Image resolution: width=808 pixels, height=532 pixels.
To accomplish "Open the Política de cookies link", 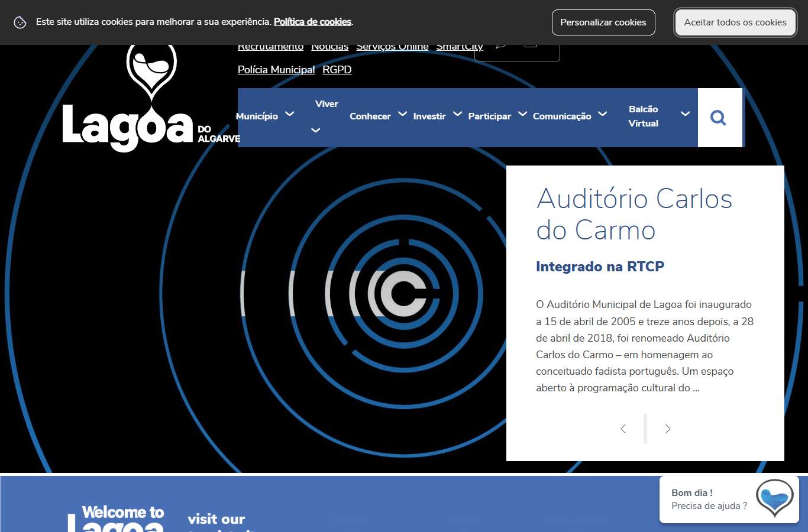I will pos(312,22).
